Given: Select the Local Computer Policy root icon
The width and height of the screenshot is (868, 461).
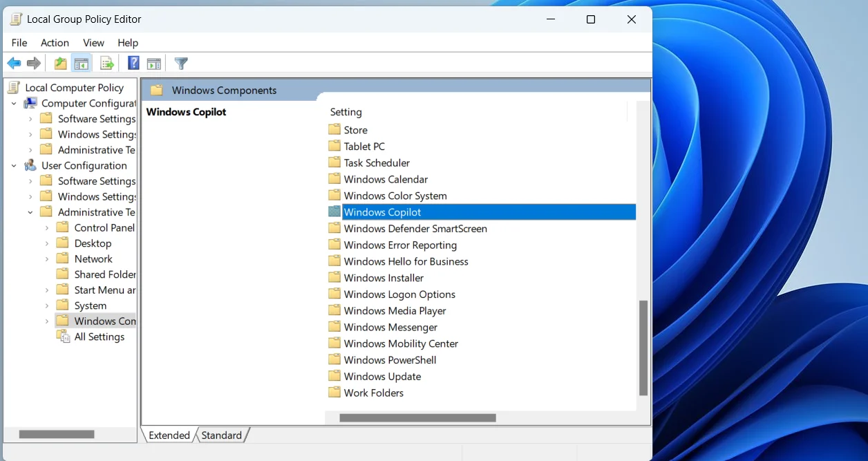Looking at the screenshot, I should (x=14, y=87).
